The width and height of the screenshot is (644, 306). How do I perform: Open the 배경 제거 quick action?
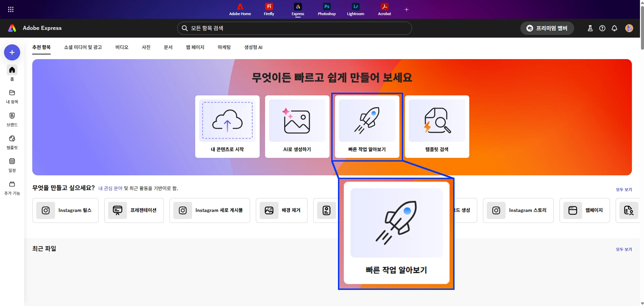282,210
